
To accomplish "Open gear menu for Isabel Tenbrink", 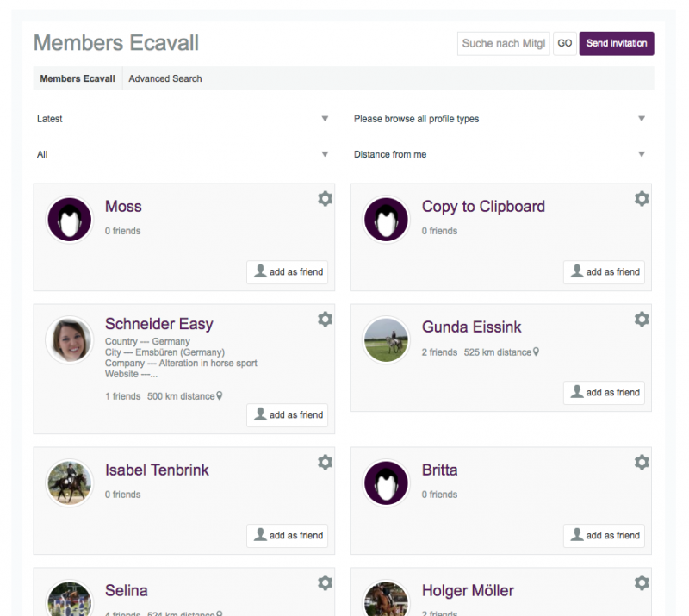I will click(x=326, y=462).
